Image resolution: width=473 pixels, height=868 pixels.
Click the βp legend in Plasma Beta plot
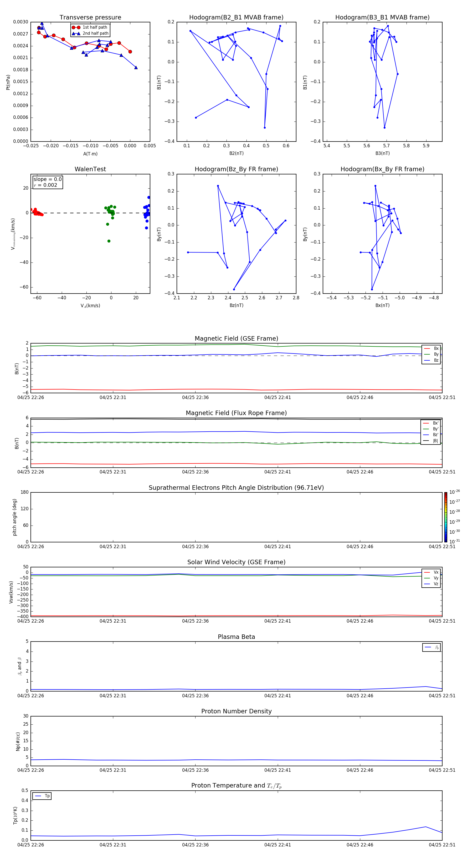tap(431, 647)
